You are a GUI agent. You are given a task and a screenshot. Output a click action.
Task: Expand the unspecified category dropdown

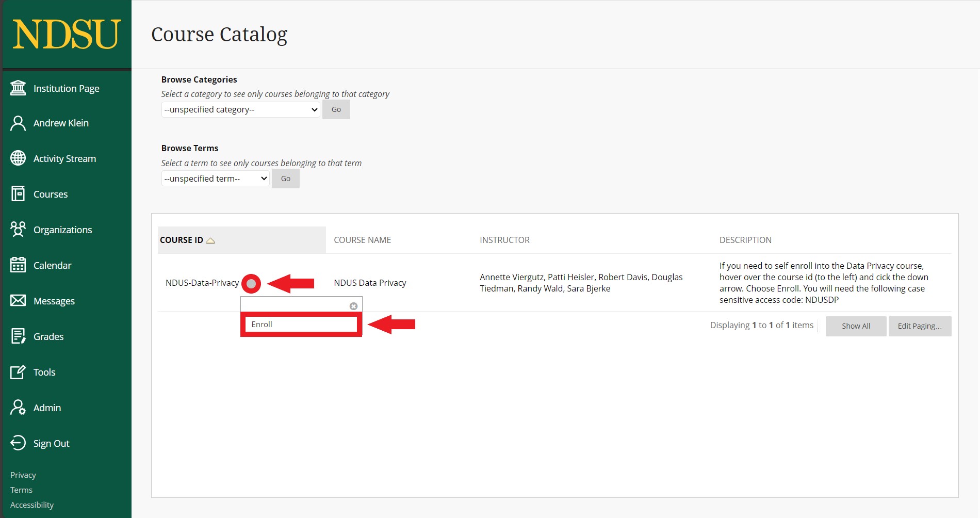point(240,109)
